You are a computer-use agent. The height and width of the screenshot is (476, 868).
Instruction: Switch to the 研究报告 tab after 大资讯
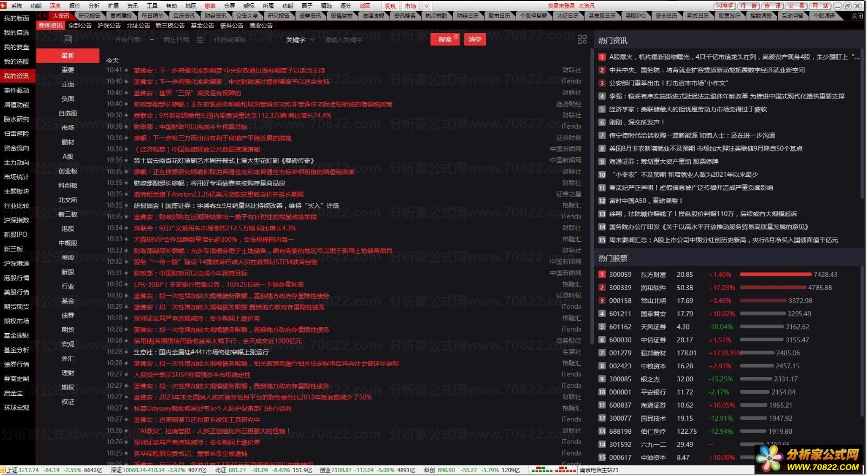pos(89,16)
